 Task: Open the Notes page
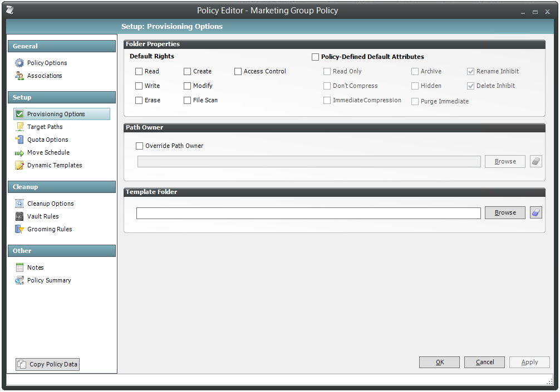click(x=36, y=267)
